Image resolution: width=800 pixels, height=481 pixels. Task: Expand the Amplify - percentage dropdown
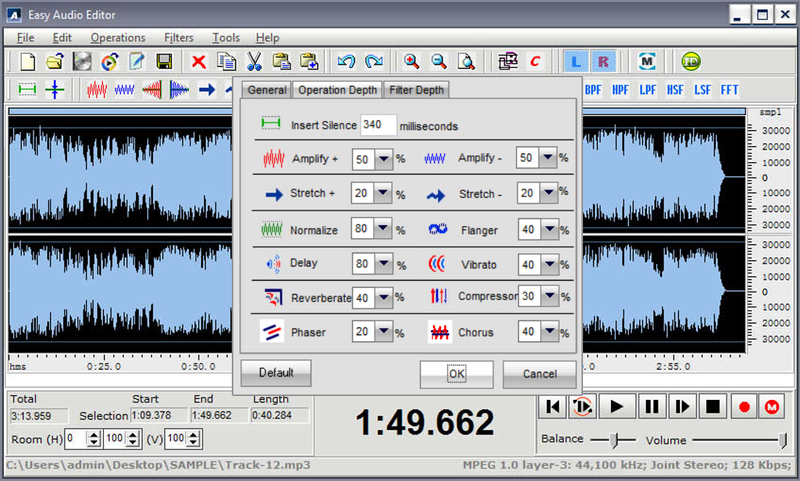point(548,158)
